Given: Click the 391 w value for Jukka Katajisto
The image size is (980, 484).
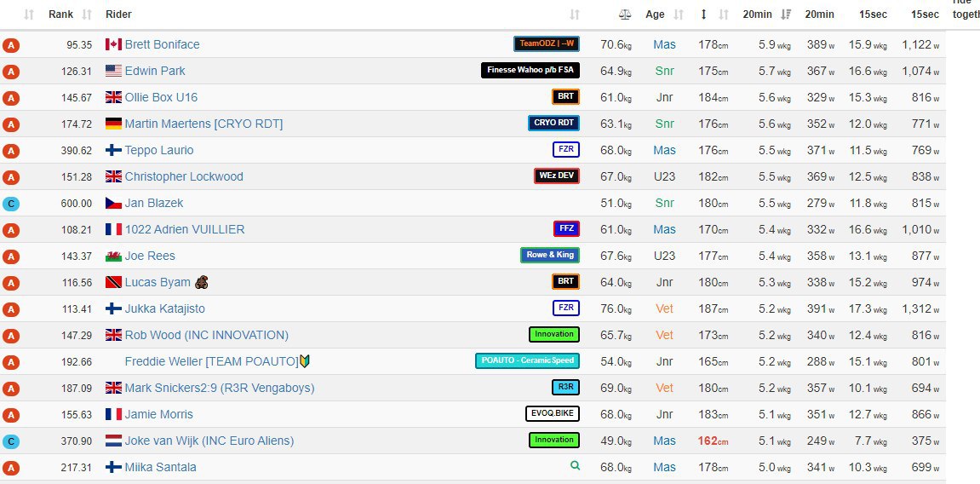Looking at the screenshot, I should tap(821, 309).
